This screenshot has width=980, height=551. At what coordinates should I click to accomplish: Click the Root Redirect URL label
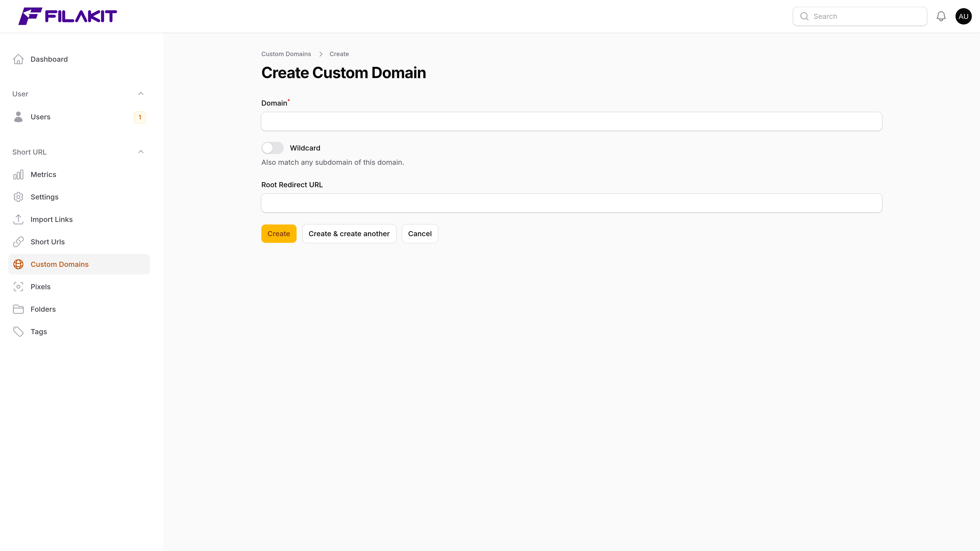292,185
